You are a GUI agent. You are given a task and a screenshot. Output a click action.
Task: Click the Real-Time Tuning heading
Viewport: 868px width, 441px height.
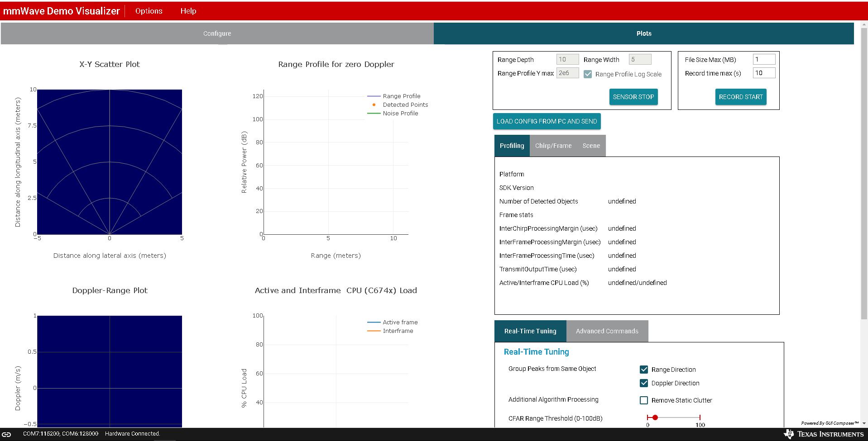point(537,352)
